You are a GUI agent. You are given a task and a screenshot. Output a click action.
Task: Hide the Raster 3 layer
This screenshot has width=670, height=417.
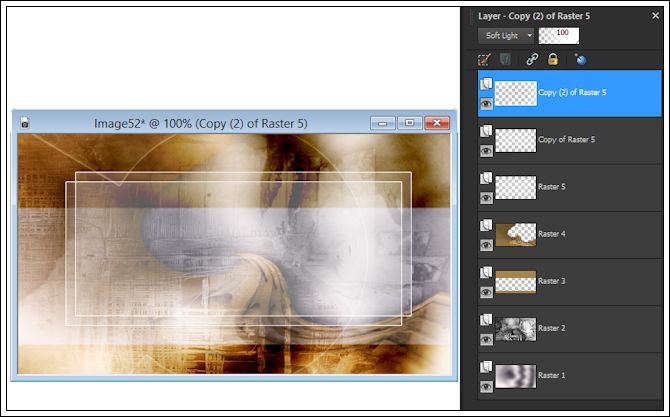point(486,292)
